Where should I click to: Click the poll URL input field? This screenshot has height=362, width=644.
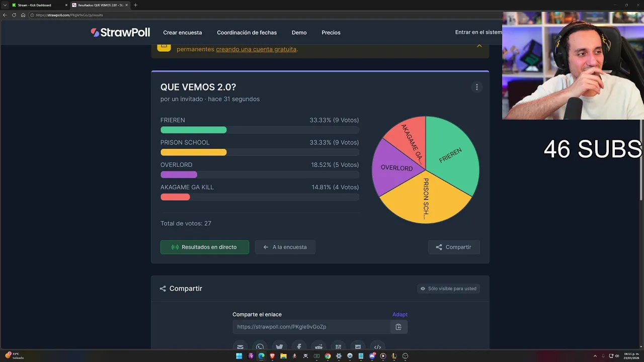311,327
